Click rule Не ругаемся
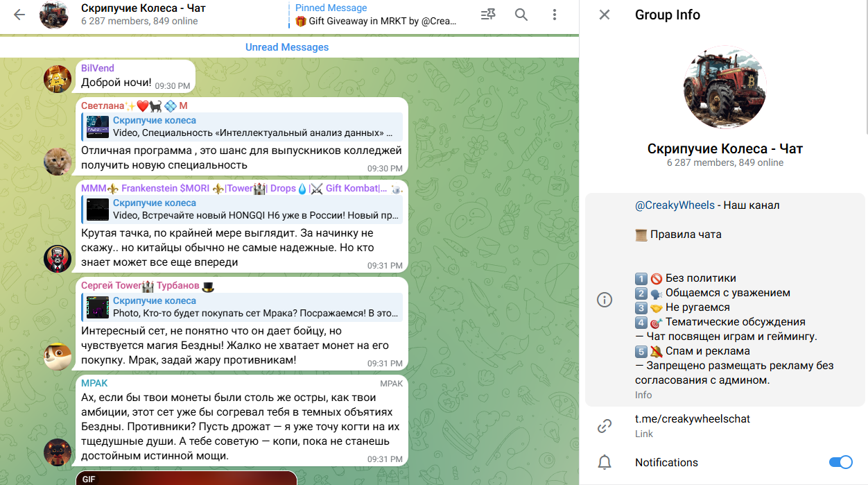 (697, 307)
